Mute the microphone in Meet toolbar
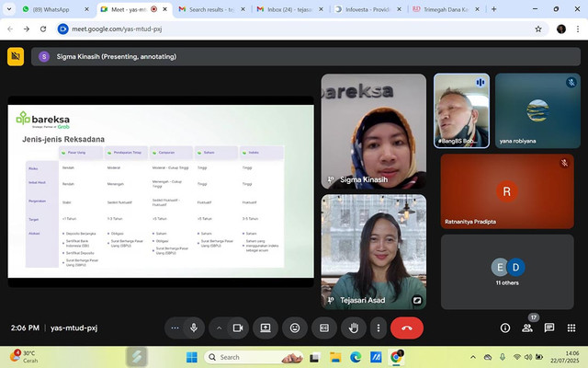Viewport: 588px width, 368px height. pyautogui.click(x=194, y=328)
